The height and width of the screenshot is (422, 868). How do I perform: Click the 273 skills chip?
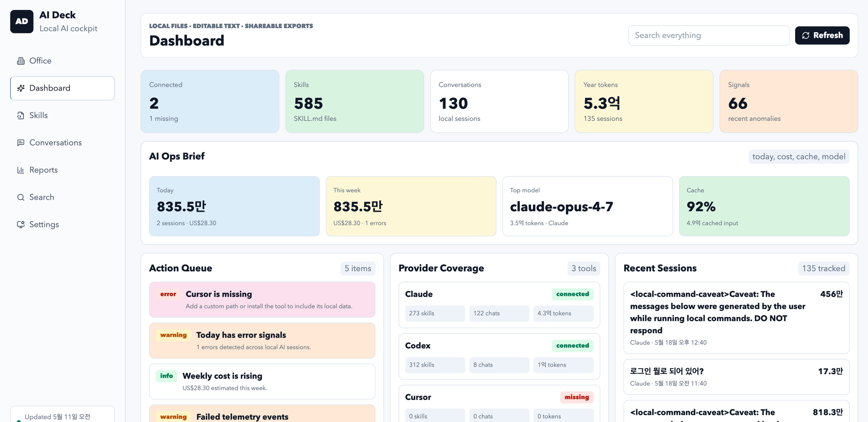click(x=435, y=313)
